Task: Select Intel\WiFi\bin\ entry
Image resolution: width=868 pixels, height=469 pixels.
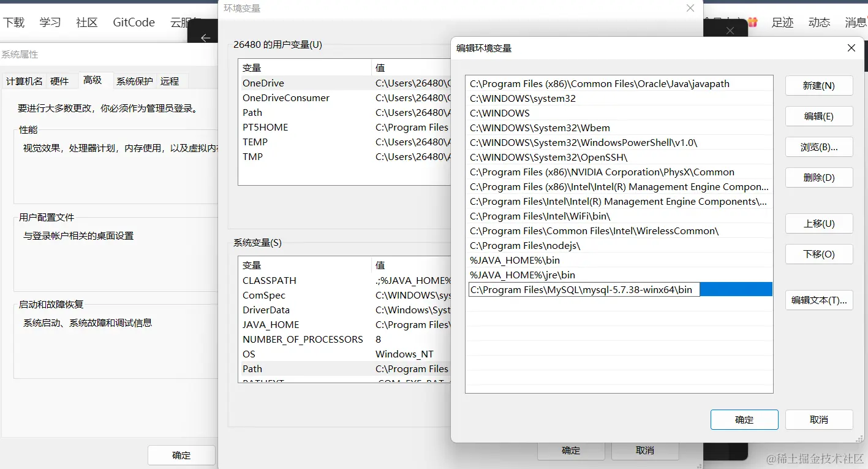Action: coord(619,216)
